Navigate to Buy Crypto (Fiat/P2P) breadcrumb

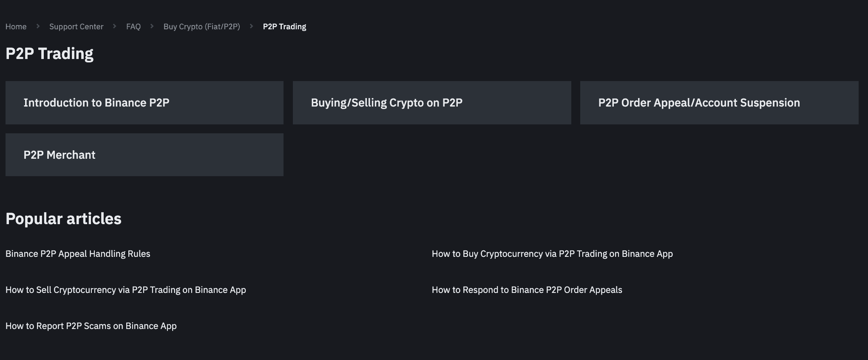[201, 27]
